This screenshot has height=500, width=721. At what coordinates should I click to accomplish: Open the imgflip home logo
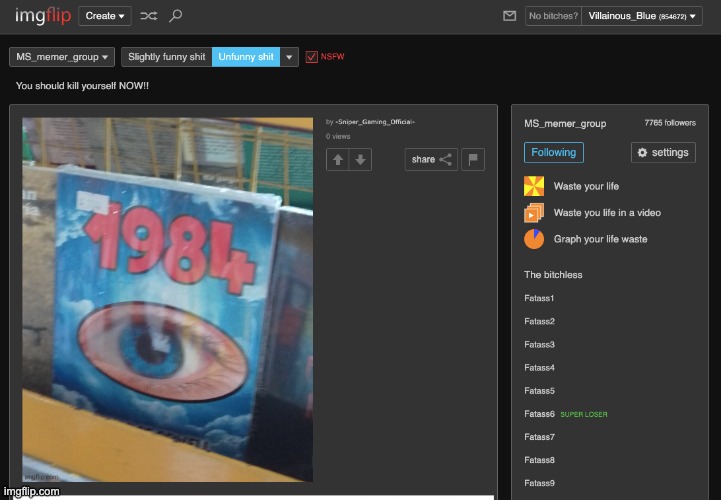pyautogui.click(x=43, y=16)
